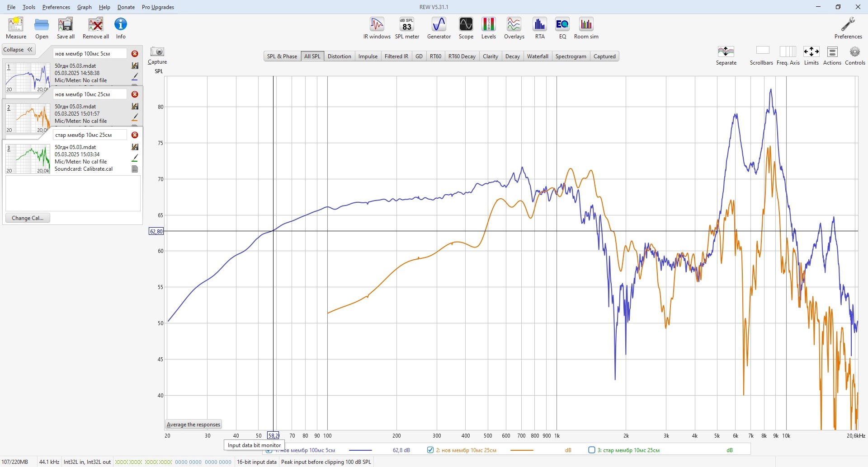
Task: Open a measurement file using the Open icon
Action: pyautogui.click(x=42, y=28)
